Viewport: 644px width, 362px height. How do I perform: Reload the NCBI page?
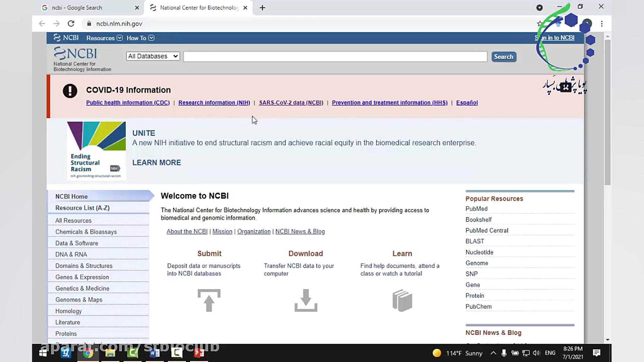(x=71, y=23)
